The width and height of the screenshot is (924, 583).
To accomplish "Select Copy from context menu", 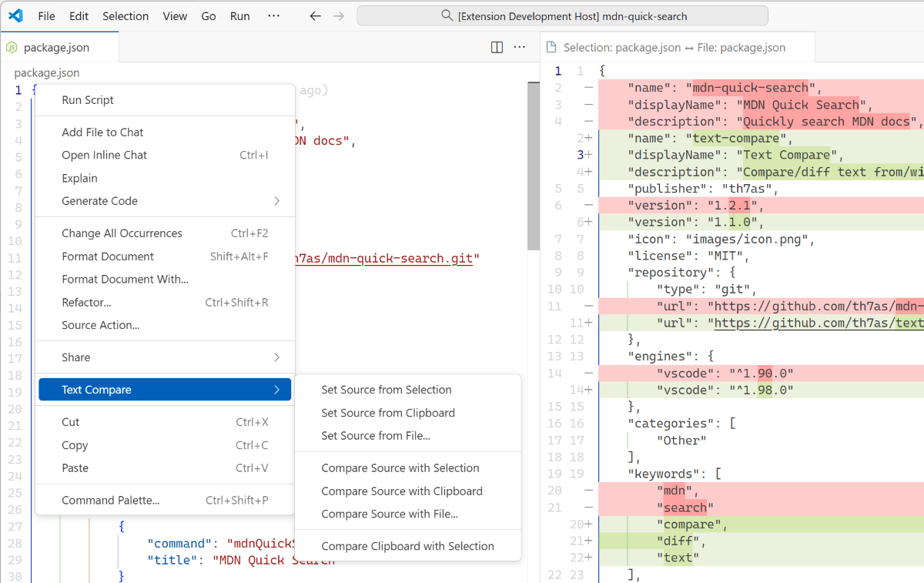I will (165, 445).
